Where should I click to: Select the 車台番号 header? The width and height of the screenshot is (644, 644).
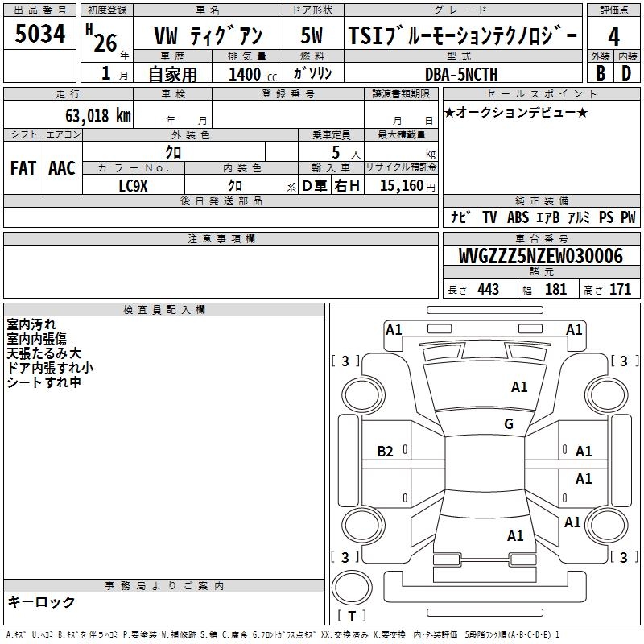542,238
